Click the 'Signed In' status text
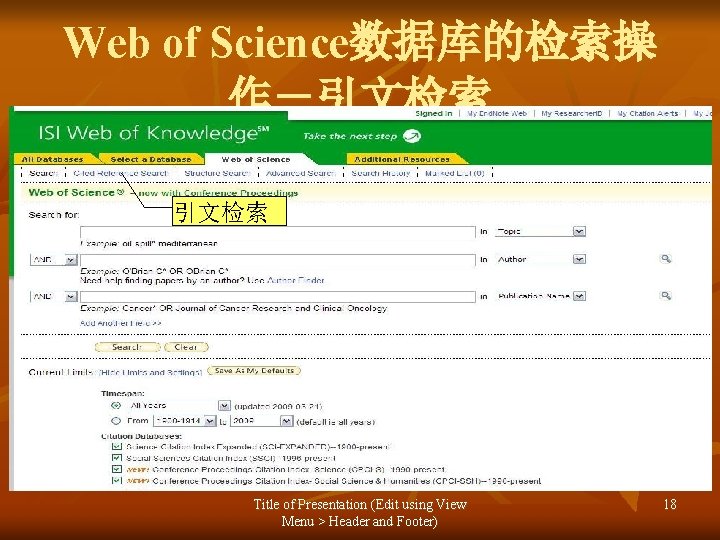The height and width of the screenshot is (540, 720). (433, 113)
